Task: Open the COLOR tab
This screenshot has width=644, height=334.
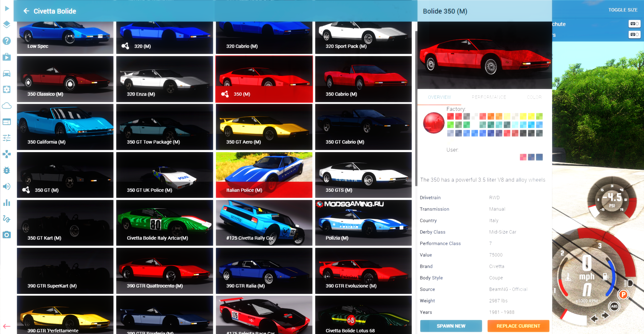Action: pos(534,97)
